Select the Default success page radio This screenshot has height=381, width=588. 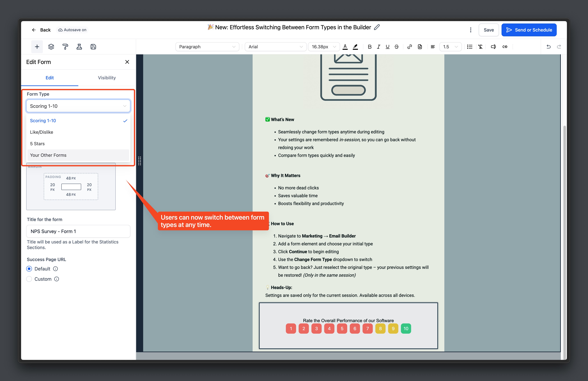click(29, 269)
